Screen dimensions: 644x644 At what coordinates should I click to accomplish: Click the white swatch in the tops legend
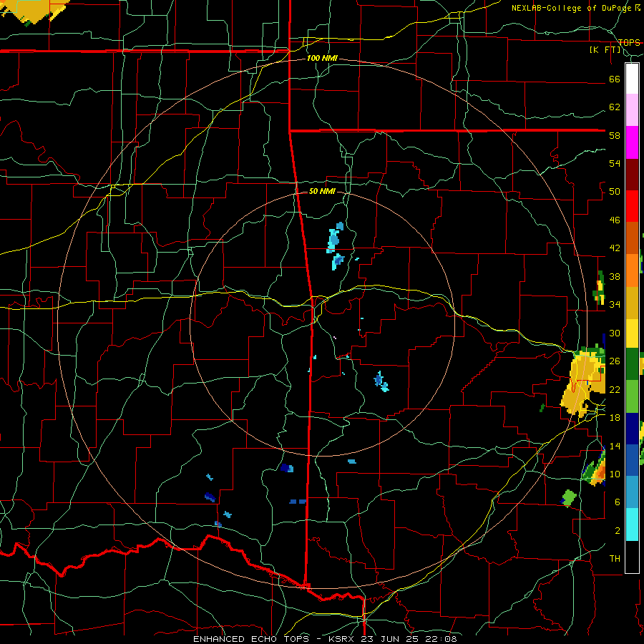click(x=632, y=79)
